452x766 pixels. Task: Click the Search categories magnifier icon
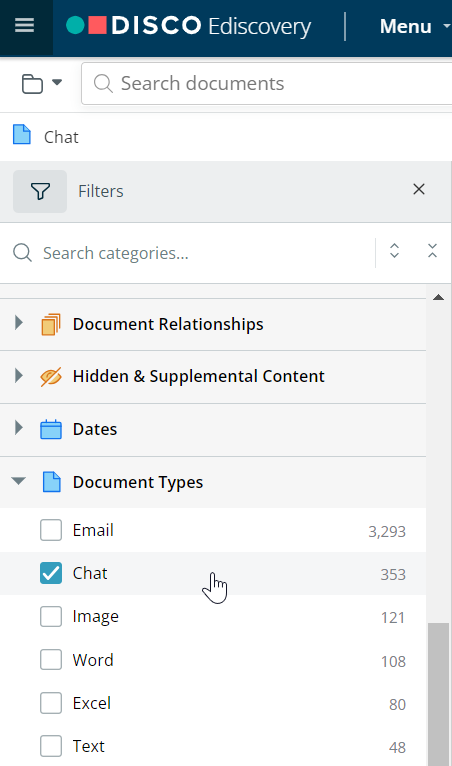[22, 253]
